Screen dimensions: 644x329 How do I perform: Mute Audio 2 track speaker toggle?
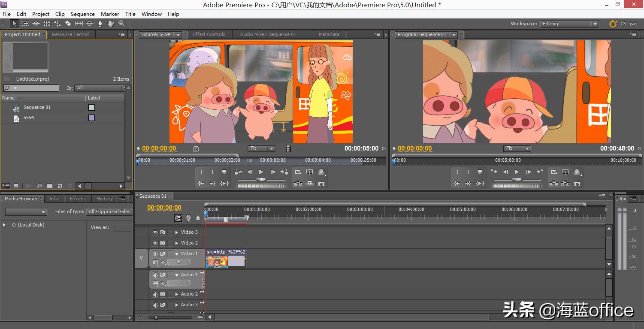(x=155, y=294)
